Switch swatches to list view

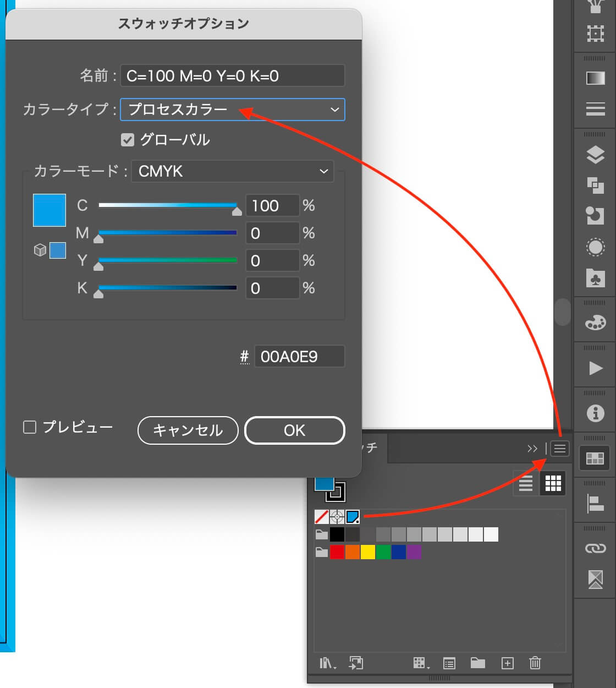526,483
